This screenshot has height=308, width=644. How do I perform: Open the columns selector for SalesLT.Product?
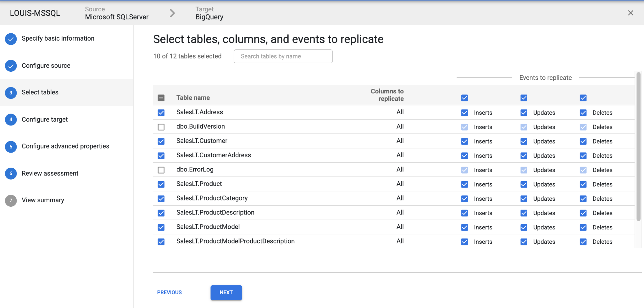pos(400,184)
